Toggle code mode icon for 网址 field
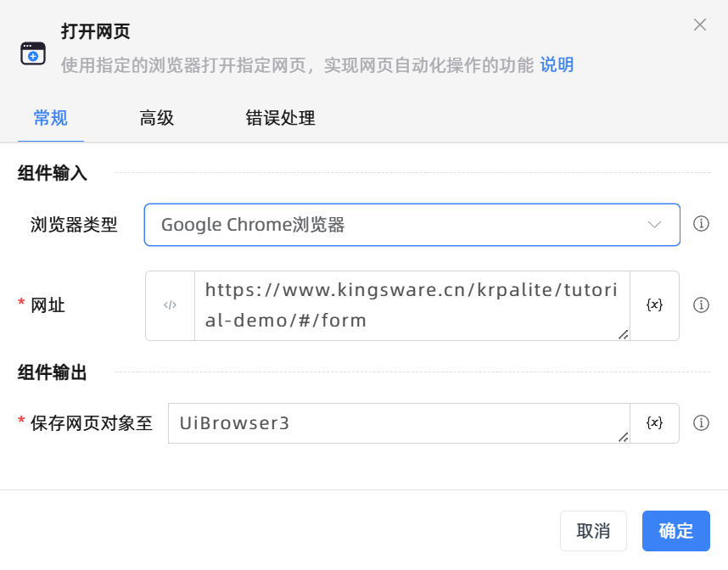This screenshot has width=728, height=570. point(171,305)
